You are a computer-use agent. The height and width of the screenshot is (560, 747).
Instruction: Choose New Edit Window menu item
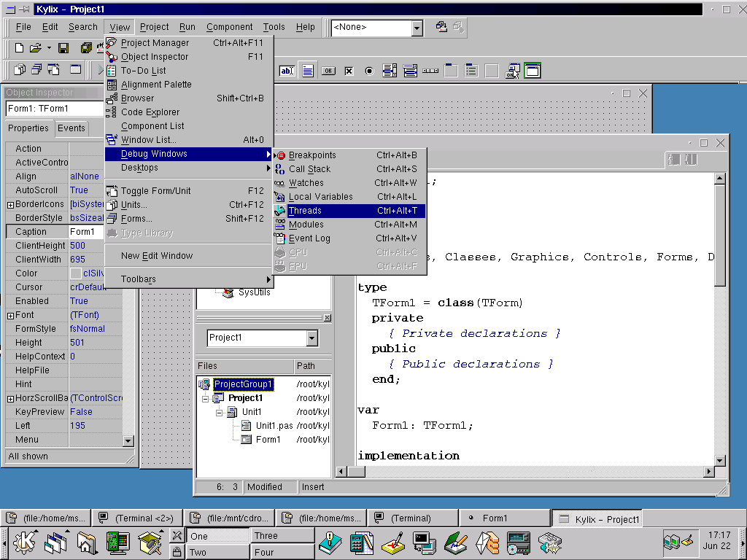click(189, 256)
